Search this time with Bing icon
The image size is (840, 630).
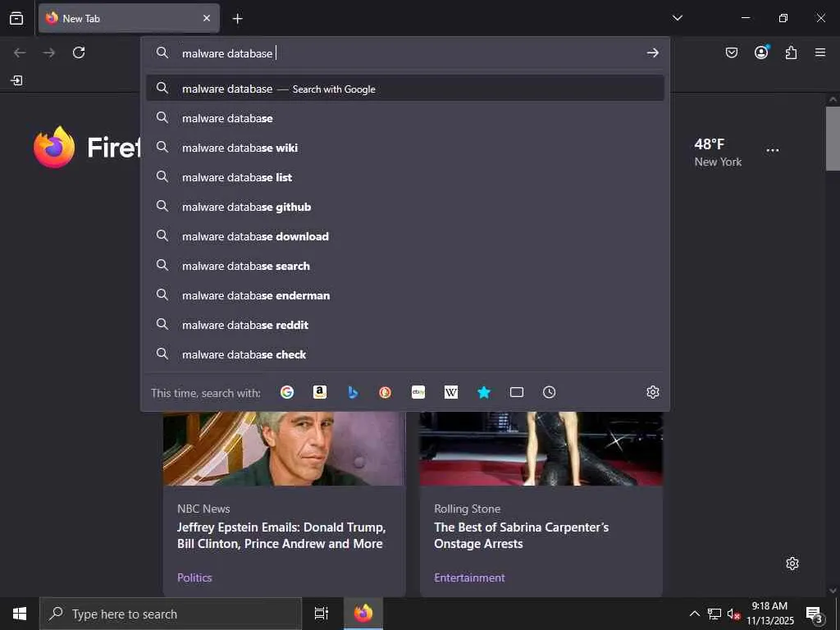coord(353,392)
